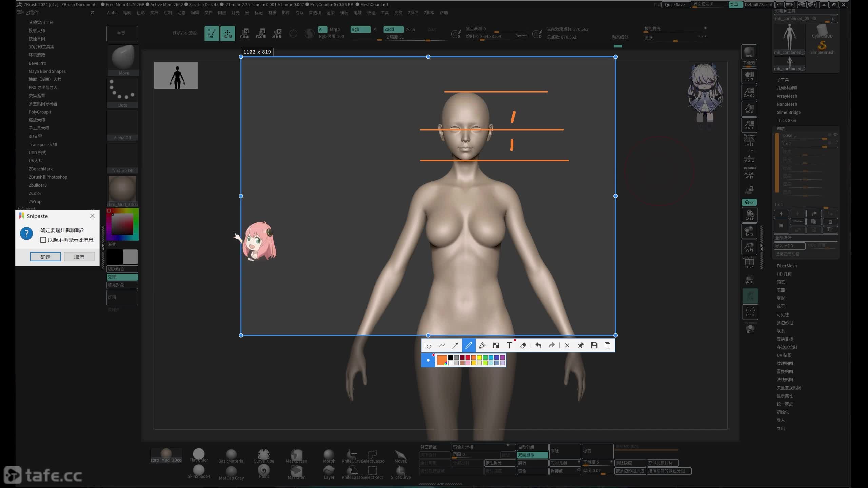This screenshot has height=488, width=868.
Task: Toggle 双面显示 double-sided display
Action: coord(532,455)
